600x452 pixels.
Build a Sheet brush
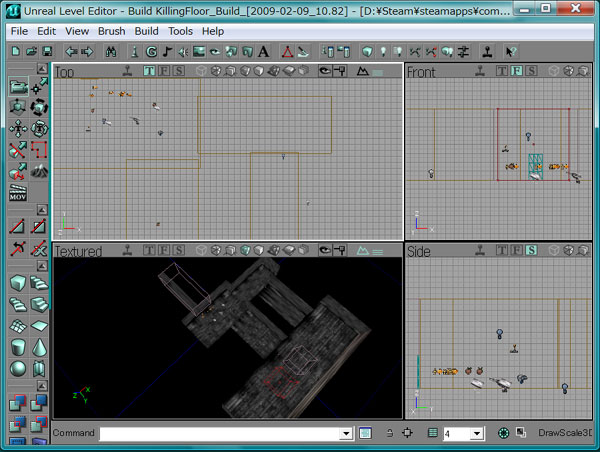tap(39, 326)
